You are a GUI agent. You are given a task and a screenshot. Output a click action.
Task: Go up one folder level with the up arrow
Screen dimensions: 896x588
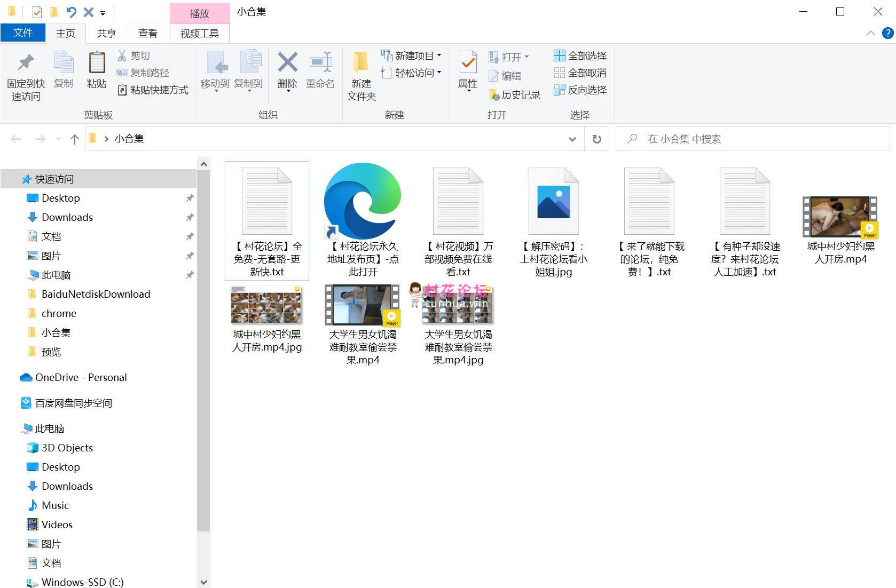75,139
